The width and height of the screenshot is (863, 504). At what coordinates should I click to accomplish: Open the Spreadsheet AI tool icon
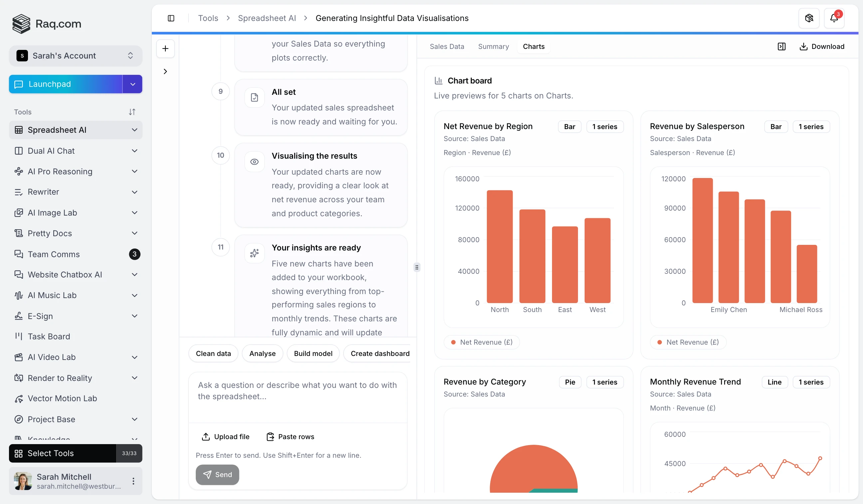[19, 130]
